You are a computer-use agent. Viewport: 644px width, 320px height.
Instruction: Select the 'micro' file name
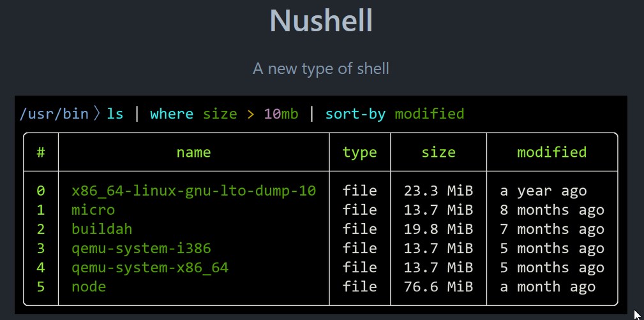(x=93, y=210)
